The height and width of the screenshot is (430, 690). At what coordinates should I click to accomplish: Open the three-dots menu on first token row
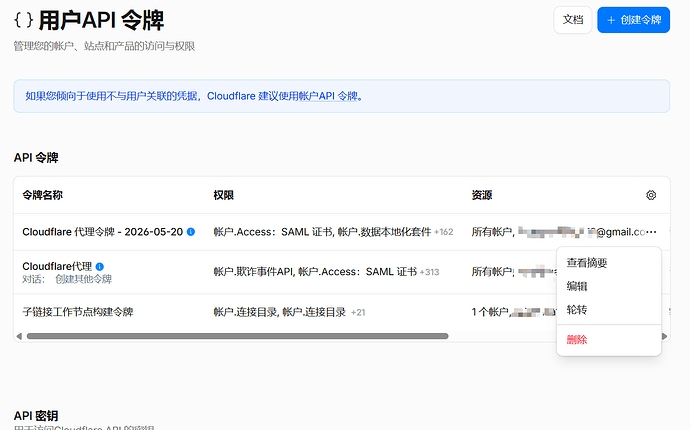[x=652, y=232]
